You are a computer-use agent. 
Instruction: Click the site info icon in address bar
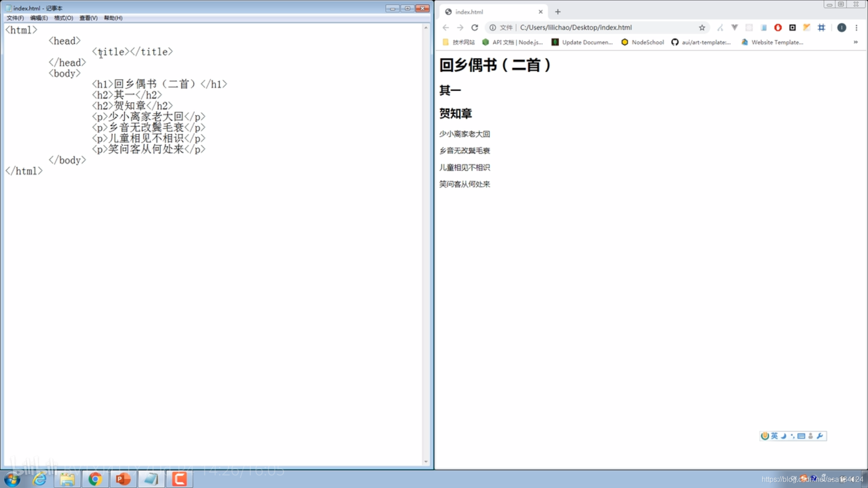tap(493, 28)
